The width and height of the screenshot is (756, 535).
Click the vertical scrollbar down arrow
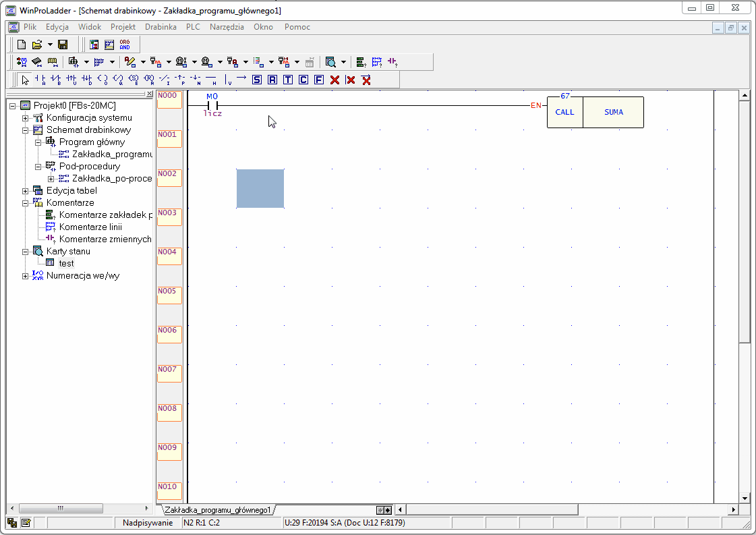pos(745,499)
